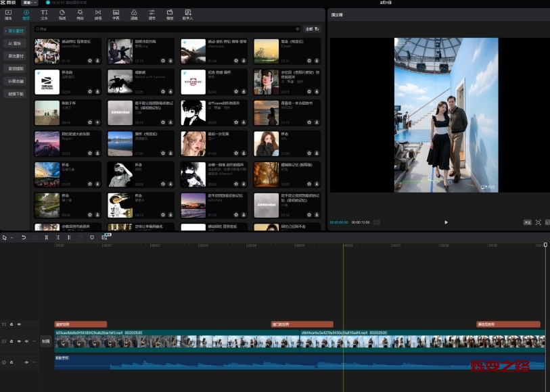
Task: Click the split clip tool icon
Action: [47, 237]
